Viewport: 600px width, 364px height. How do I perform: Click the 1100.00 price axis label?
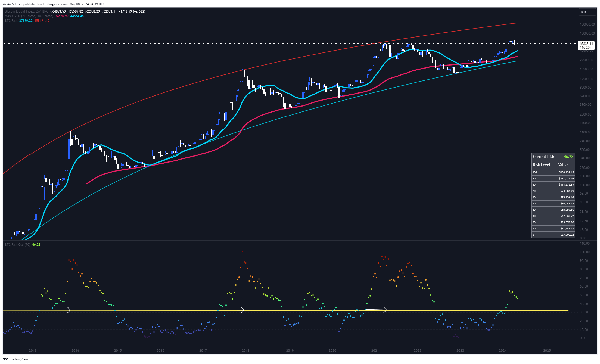[x=586, y=132]
